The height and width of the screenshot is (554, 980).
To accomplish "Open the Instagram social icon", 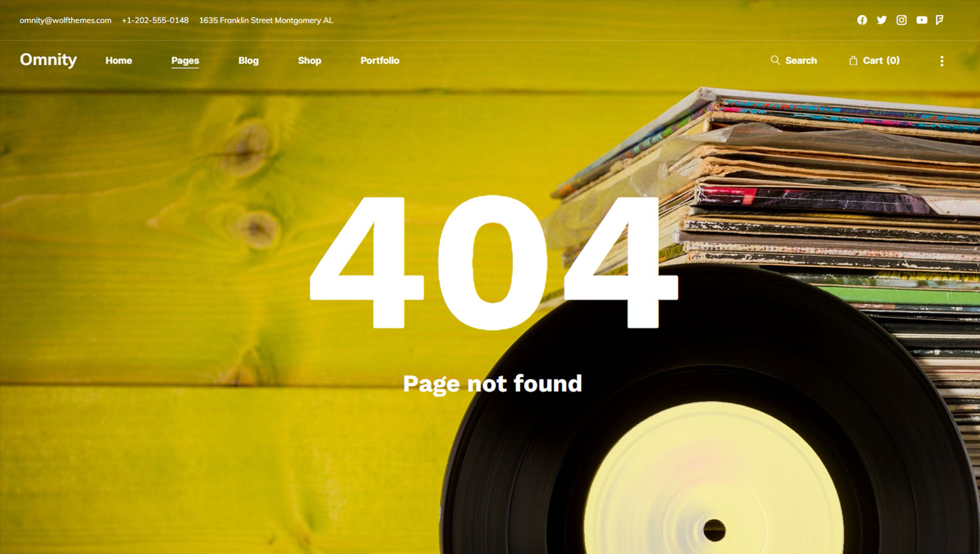I will (902, 20).
